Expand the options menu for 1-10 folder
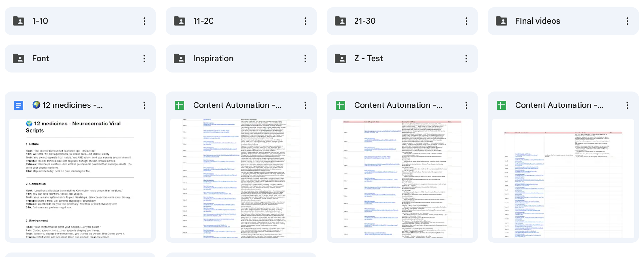This screenshot has height=257, width=644. 144,21
